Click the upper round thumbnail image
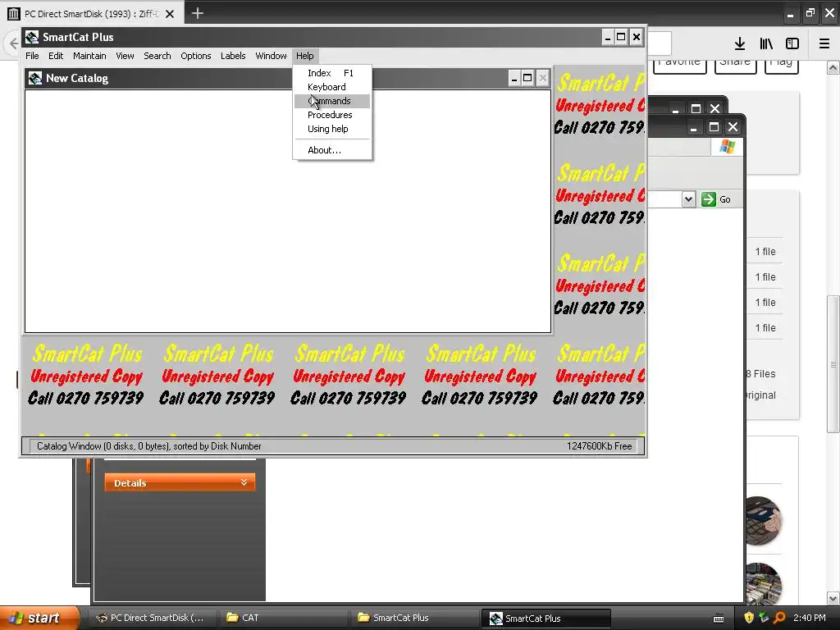The height and width of the screenshot is (630, 840). pos(764,521)
